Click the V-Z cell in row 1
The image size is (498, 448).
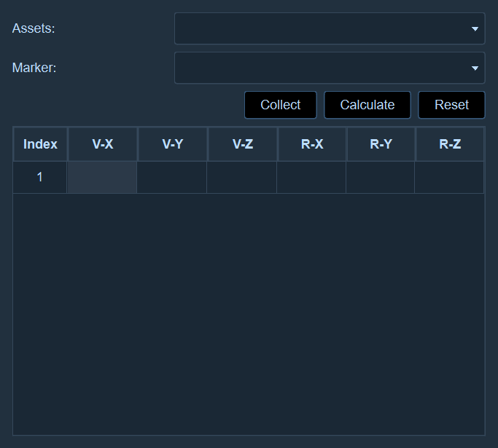pyautogui.click(x=241, y=177)
